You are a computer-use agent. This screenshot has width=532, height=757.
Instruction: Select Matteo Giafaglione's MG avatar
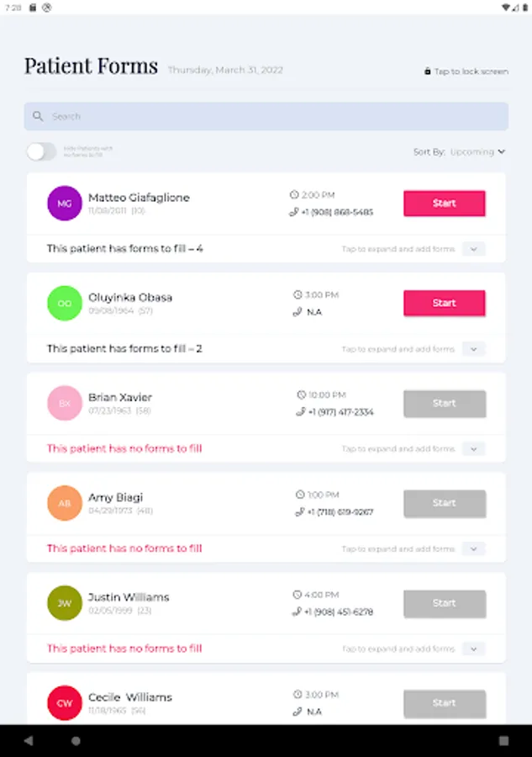pos(65,204)
